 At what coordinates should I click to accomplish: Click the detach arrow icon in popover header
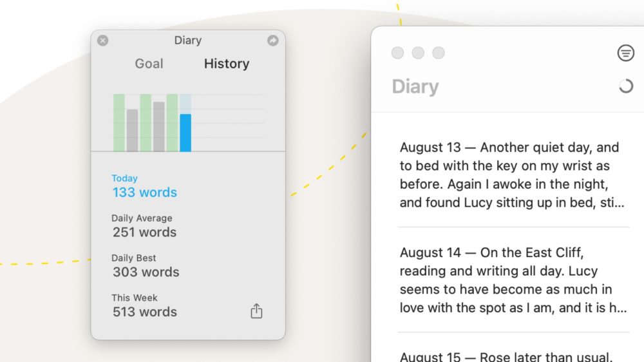(x=272, y=41)
